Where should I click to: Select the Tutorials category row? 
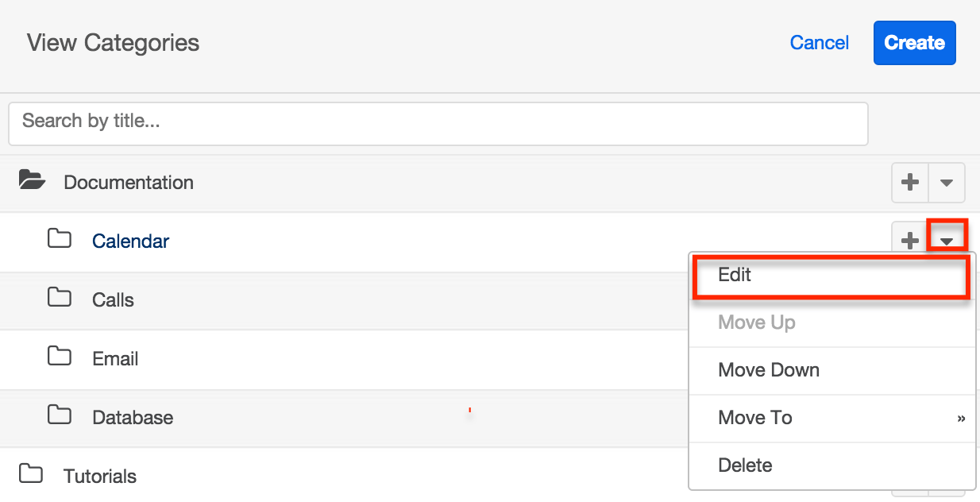(x=100, y=475)
